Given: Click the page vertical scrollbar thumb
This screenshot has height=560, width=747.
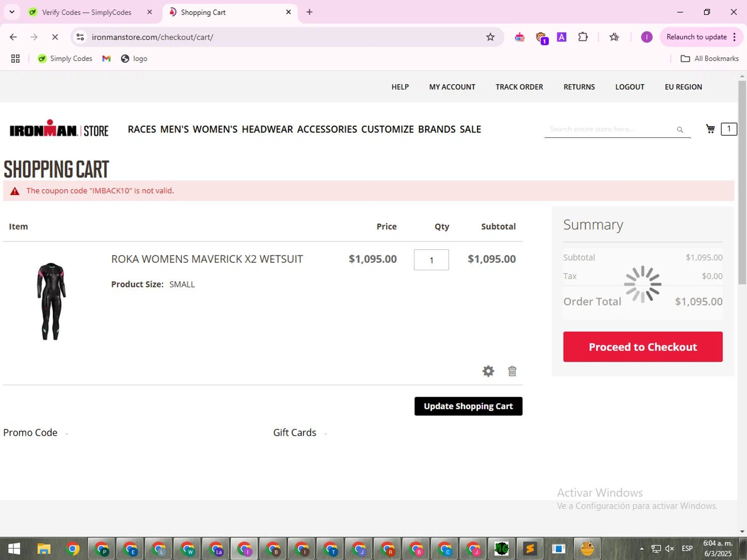Looking at the screenshot, I should click(x=742, y=182).
